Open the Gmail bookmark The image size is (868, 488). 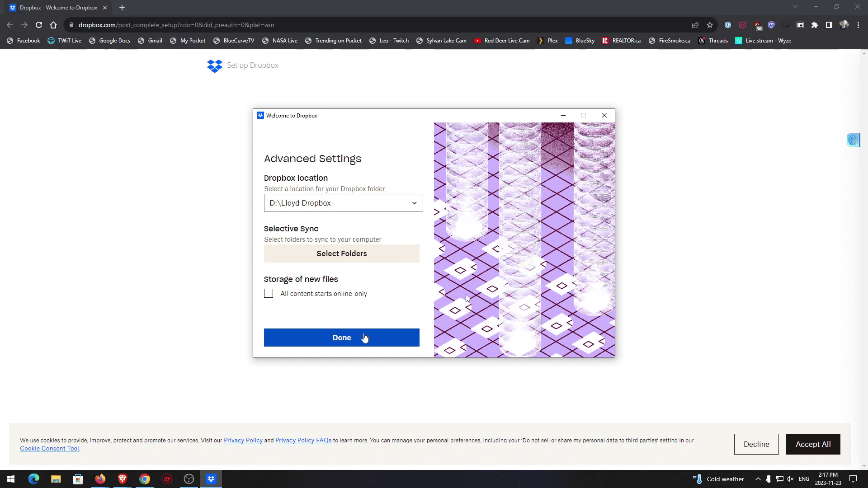(150, 41)
